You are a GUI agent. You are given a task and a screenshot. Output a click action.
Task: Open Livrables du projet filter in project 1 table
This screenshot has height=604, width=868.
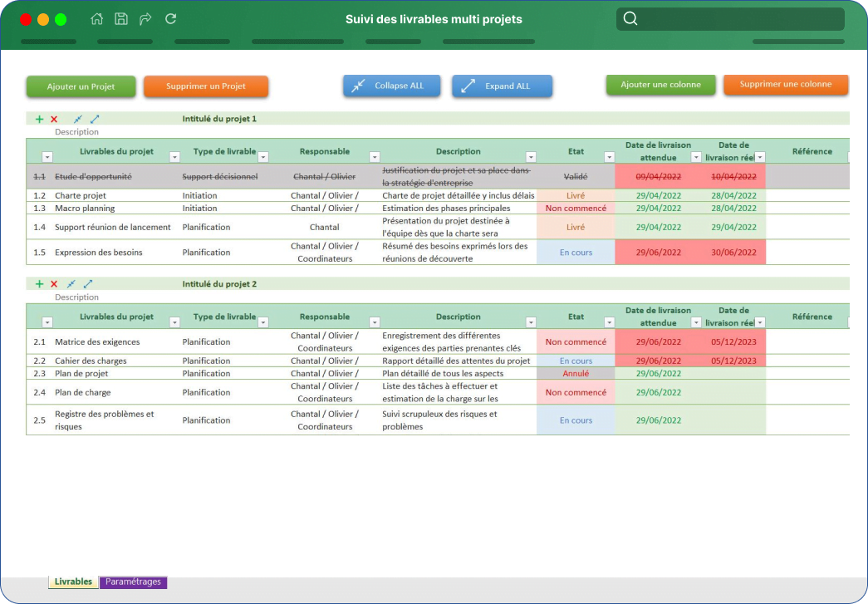coord(174,157)
